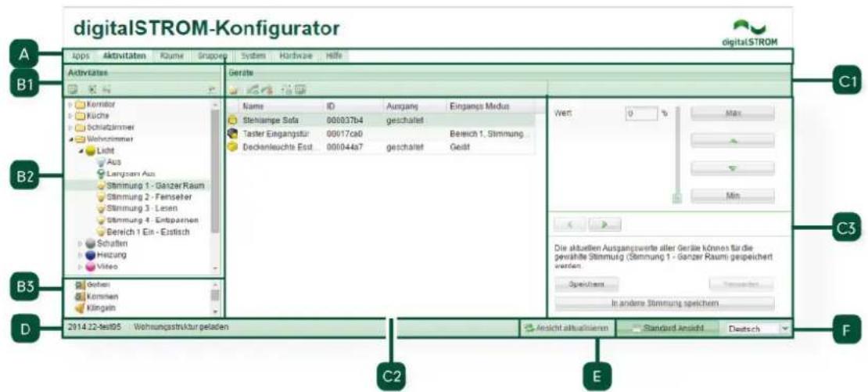Click the next scene arrow button
Screen dimensions: 868x392
[604, 225]
